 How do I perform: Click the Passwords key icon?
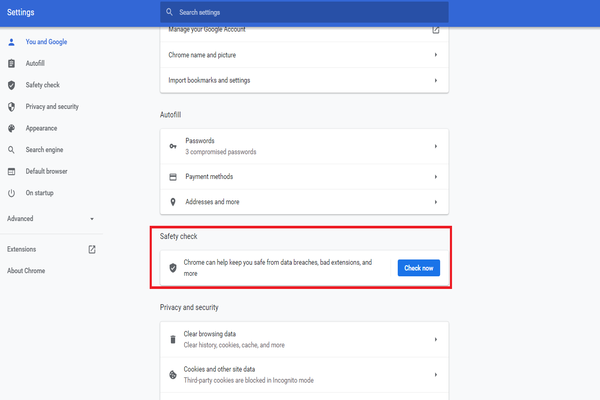pos(173,146)
